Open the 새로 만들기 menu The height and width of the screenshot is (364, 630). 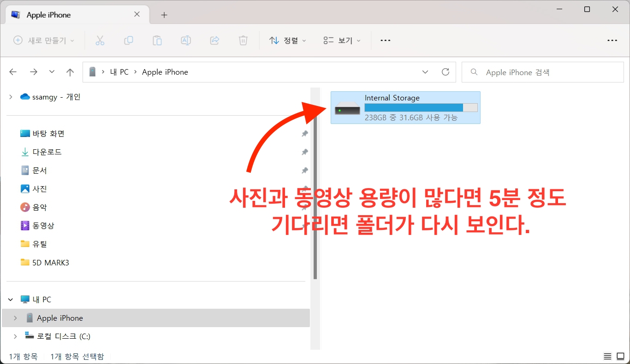point(44,41)
